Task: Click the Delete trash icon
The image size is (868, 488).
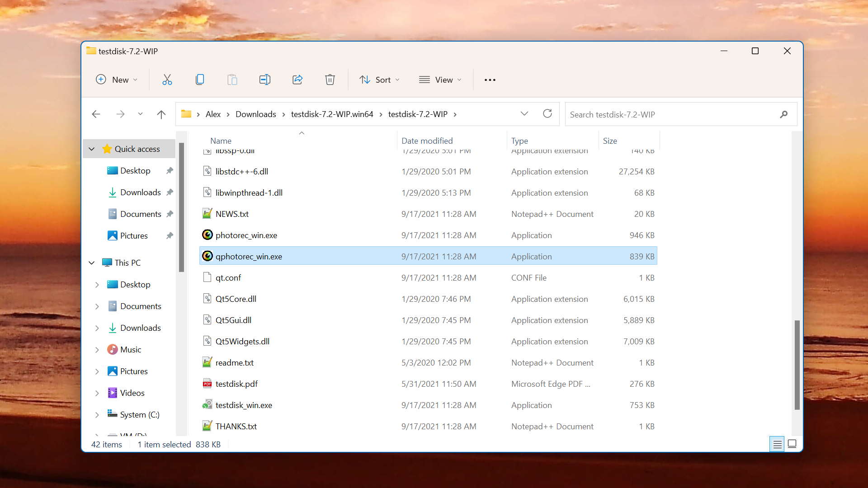Action: [330, 80]
